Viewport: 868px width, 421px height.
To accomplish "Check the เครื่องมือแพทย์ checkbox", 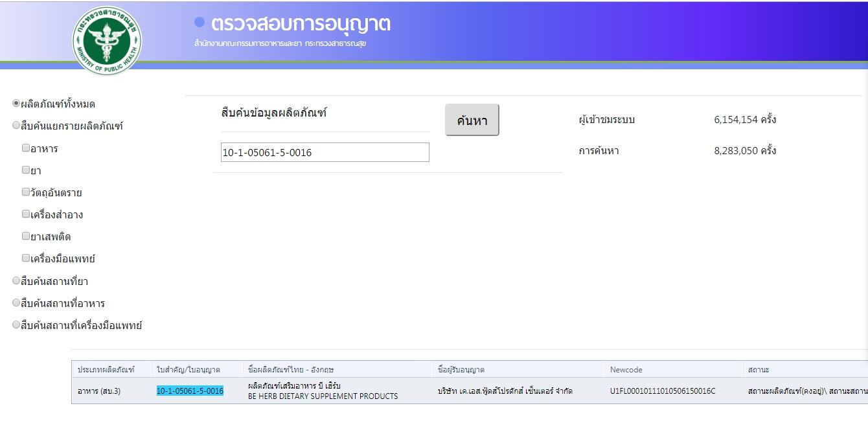I will tap(26, 258).
